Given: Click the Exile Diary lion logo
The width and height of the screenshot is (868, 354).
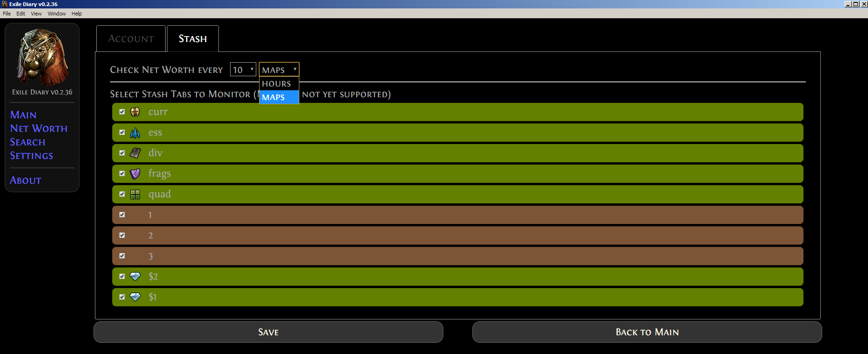Looking at the screenshot, I should coord(42,58).
